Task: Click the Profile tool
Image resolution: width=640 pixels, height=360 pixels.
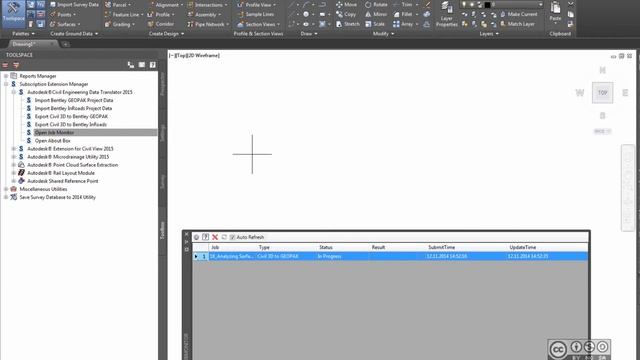Action: pyautogui.click(x=162, y=14)
